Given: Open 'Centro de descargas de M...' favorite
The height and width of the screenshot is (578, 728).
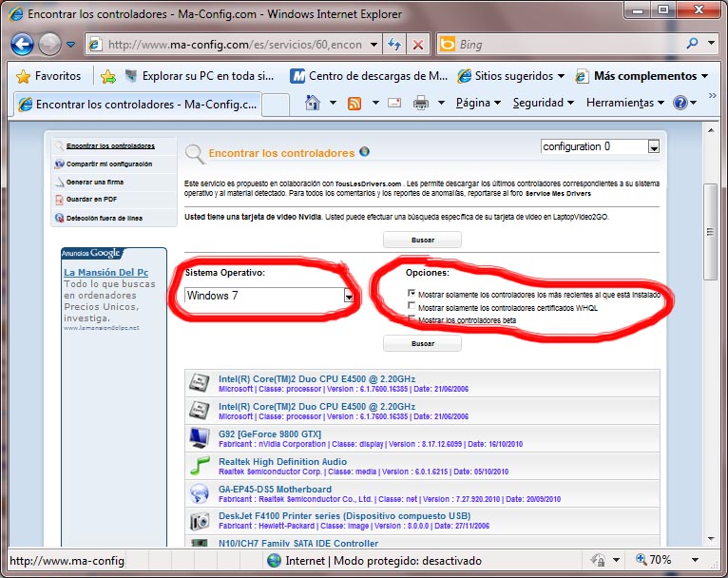Looking at the screenshot, I should [369, 76].
